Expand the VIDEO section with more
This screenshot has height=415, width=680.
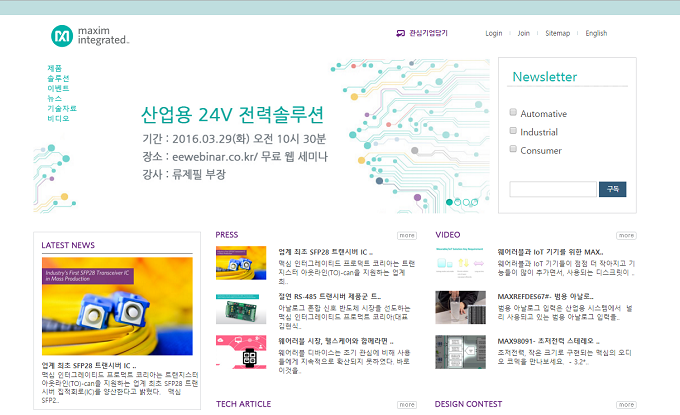(x=626, y=236)
